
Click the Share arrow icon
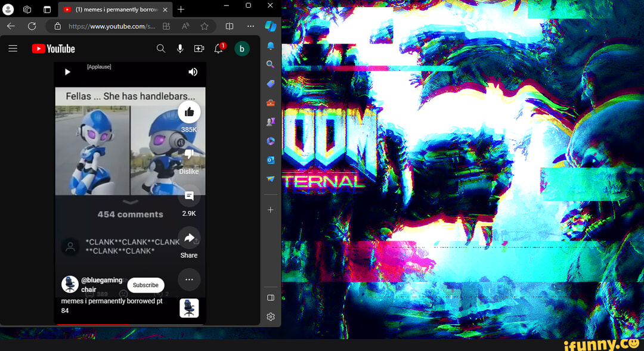point(189,238)
